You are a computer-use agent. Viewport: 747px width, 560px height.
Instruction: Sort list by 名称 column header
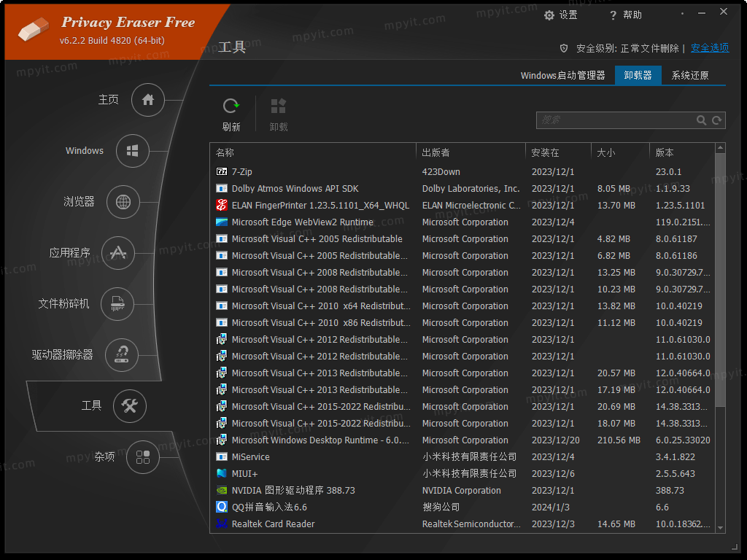[313, 152]
